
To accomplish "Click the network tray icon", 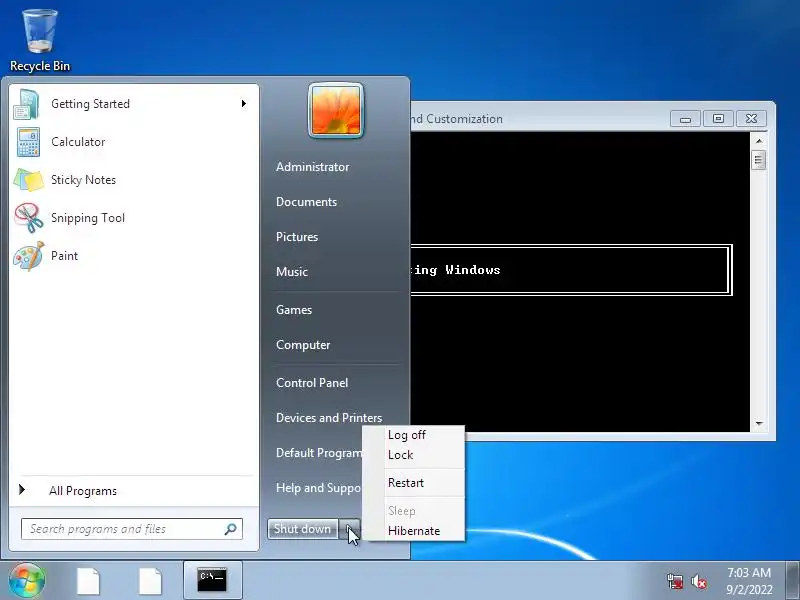I will [675, 581].
